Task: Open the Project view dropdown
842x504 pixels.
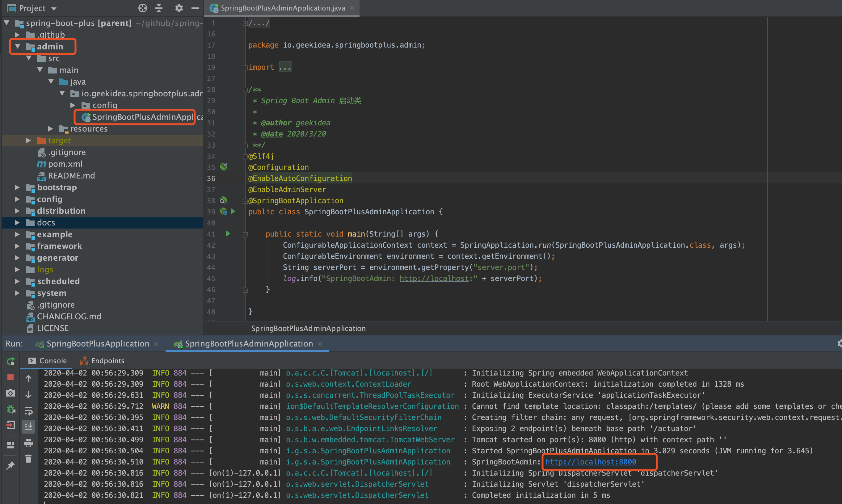Action: coord(53,8)
